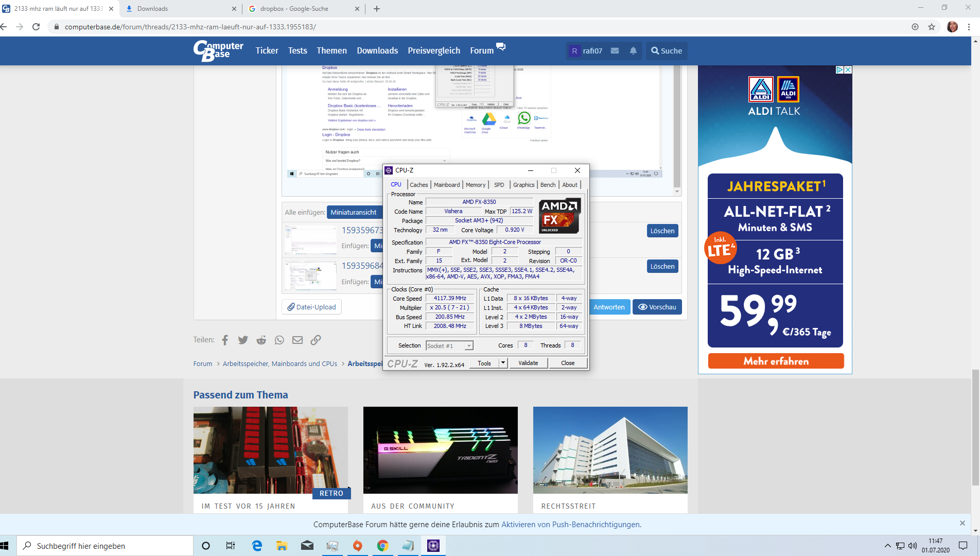Switch to the Memory tab in CPU-Z
This screenshot has width=980, height=556.
click(x=476, y=185)
